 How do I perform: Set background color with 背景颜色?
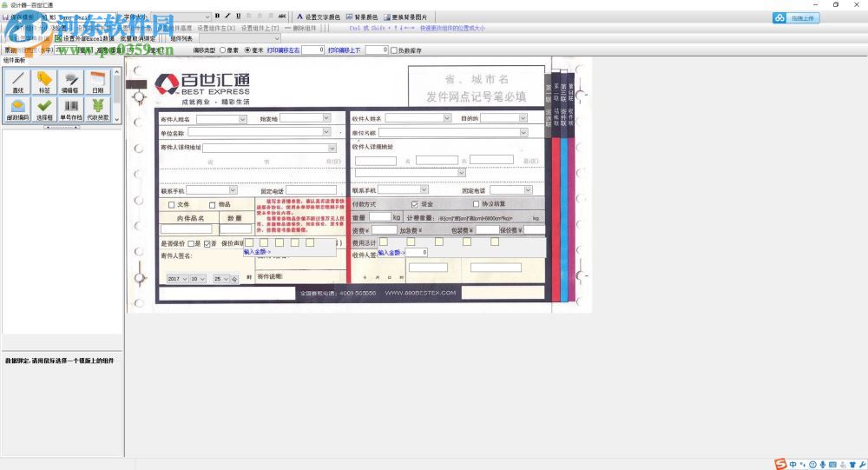pos(362,17)
